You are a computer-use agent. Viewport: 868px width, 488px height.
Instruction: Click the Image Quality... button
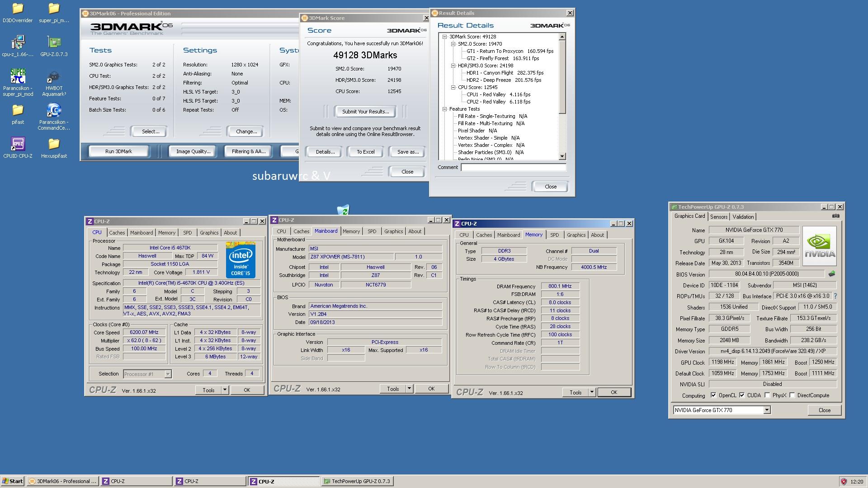pos(193,151)
